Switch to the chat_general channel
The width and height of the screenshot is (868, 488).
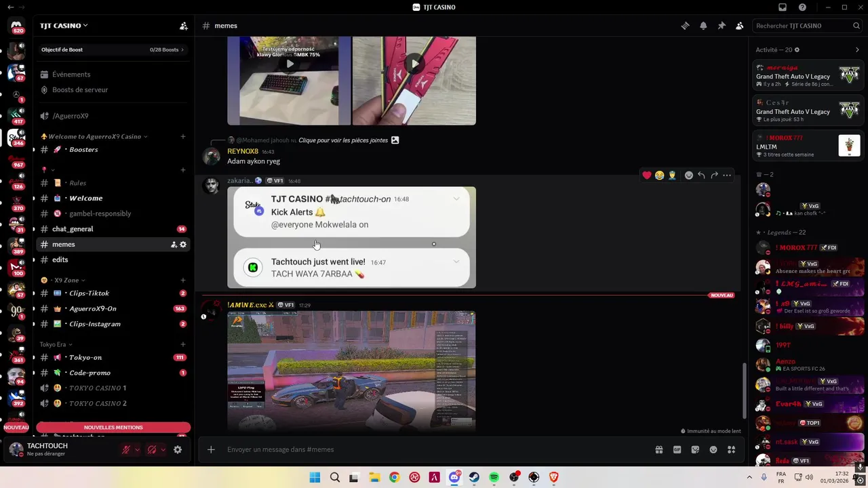click(x=113, y=229)
